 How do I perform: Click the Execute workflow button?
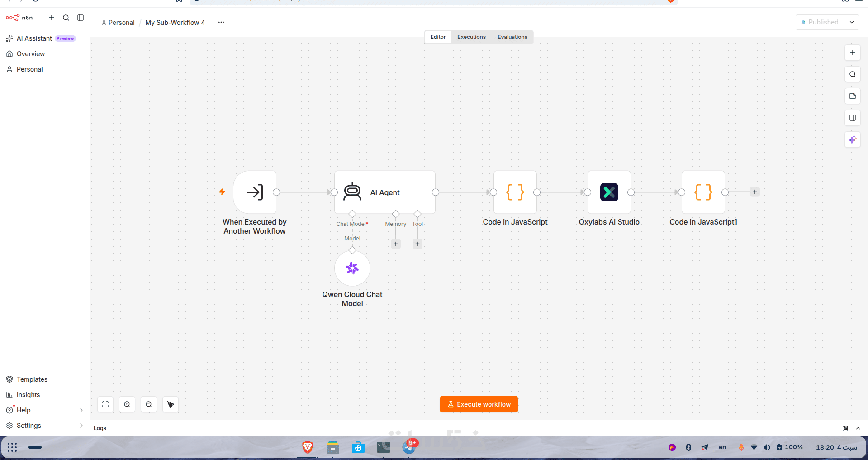coord(479,404)
